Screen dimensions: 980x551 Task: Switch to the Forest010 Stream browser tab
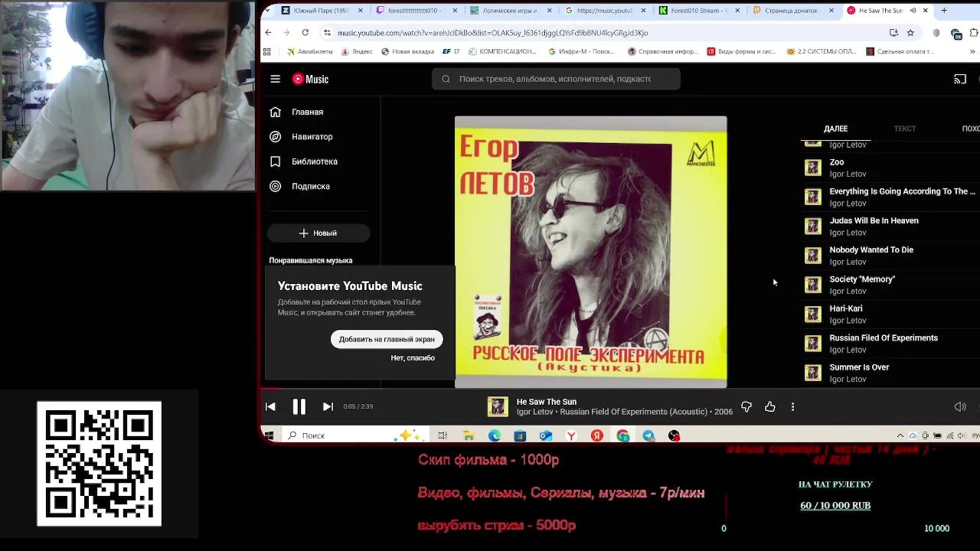pos(699,11)
